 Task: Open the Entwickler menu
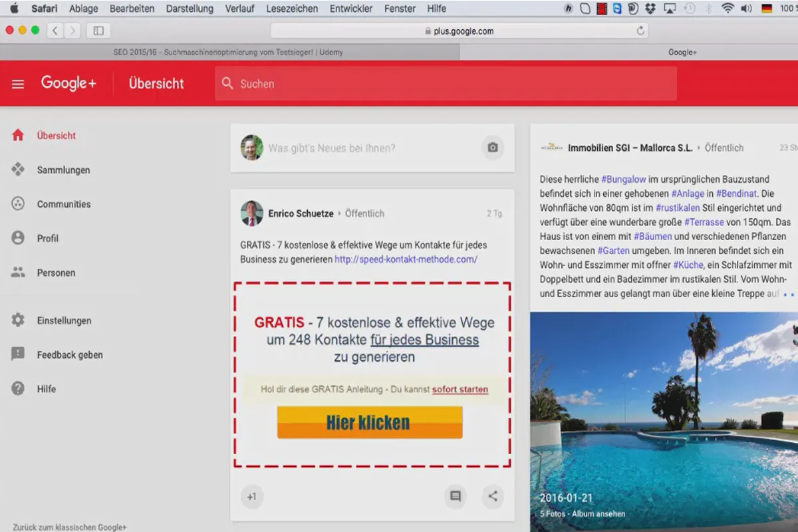tap(351, 9)
